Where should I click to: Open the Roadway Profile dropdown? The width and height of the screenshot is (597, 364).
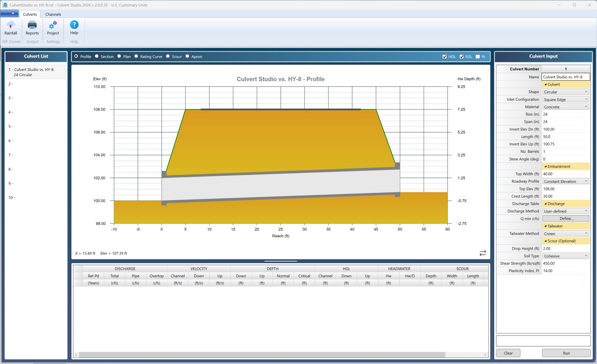(566, 181)
